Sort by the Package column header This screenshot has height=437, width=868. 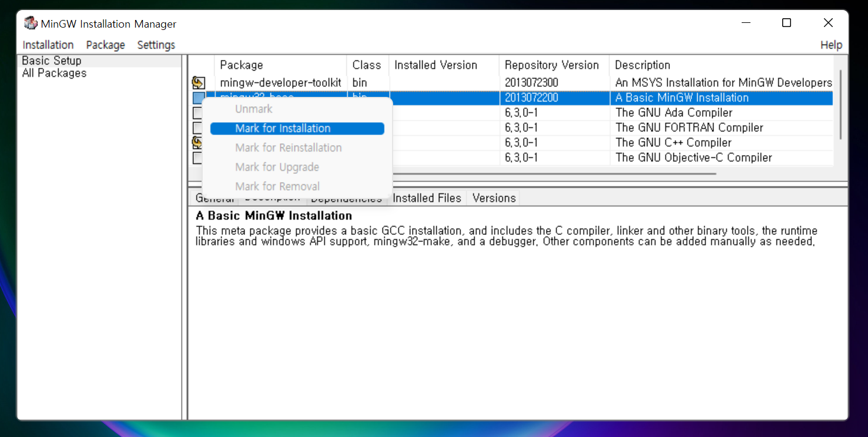pyautogui.click(x=281, y=65)
